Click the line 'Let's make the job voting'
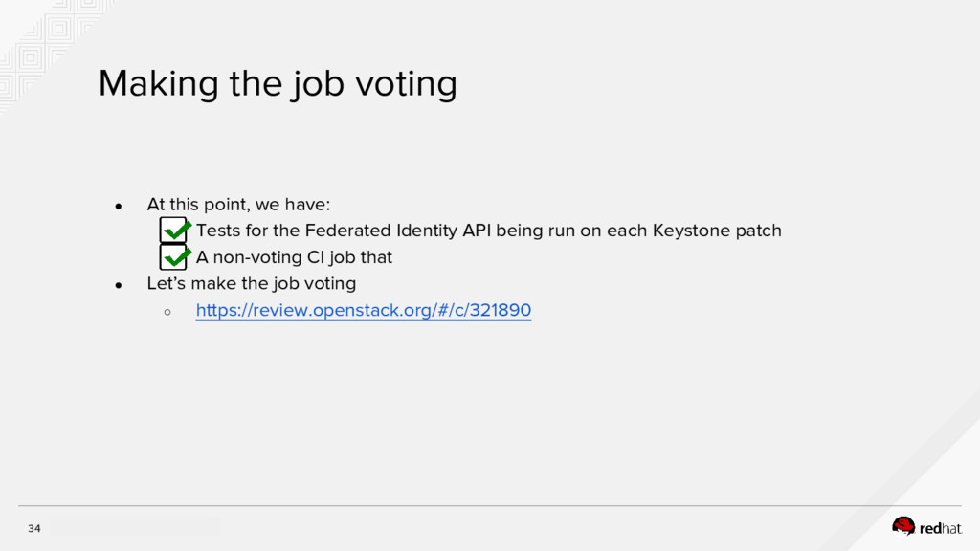 tap(251, 284)
